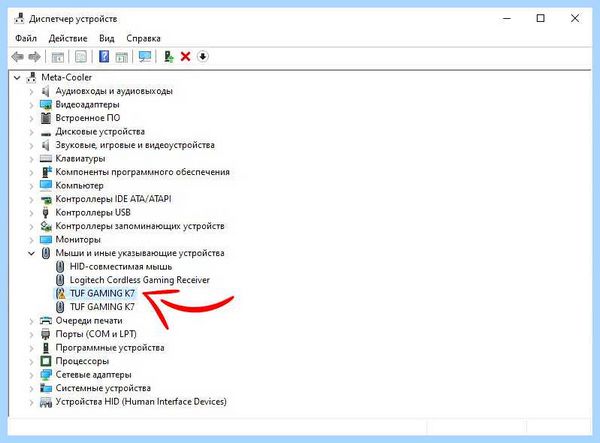Select Контроллеры запоминающих устройств
This screenshot has height=443, width=600.
(140, 226)
